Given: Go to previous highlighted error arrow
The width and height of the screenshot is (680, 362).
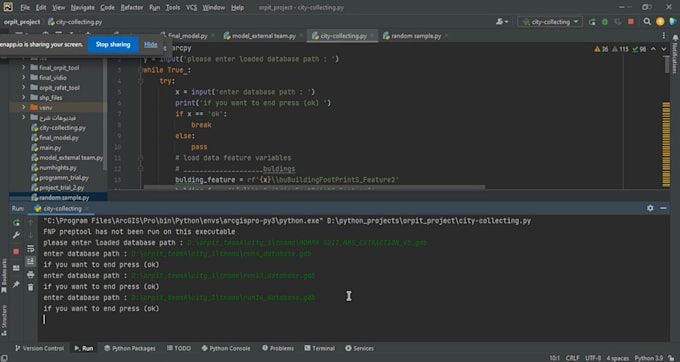Looking at the screenshot, I should tap(654, 49).
